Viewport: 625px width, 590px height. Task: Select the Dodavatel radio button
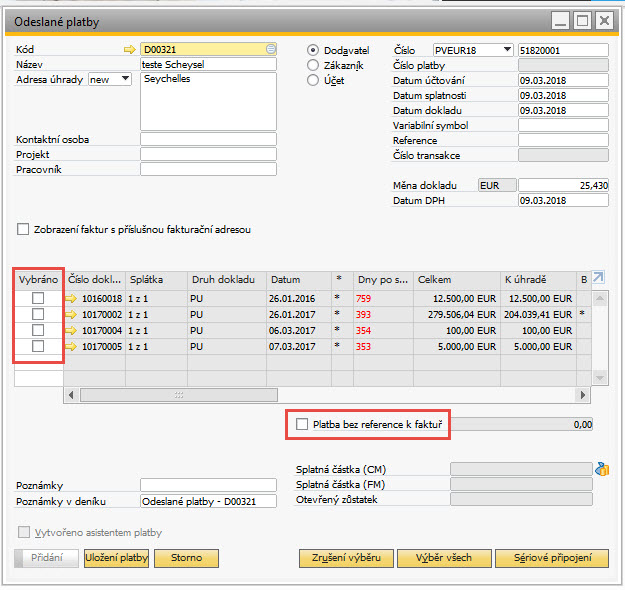pyautogui.click(x=313, y=50)
